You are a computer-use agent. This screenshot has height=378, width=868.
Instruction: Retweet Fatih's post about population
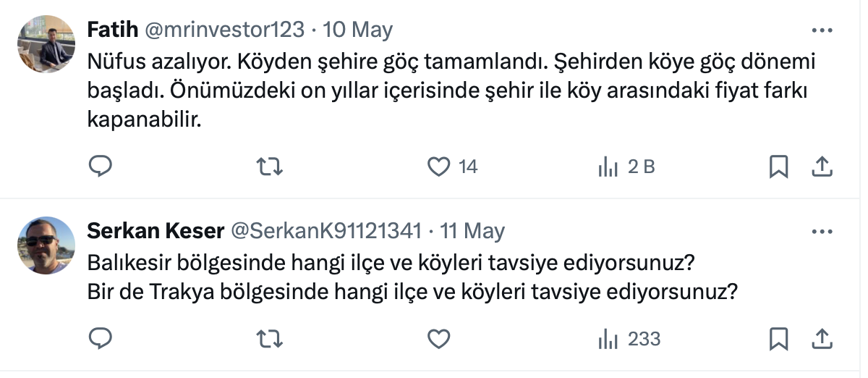click(x=270, y=167)
